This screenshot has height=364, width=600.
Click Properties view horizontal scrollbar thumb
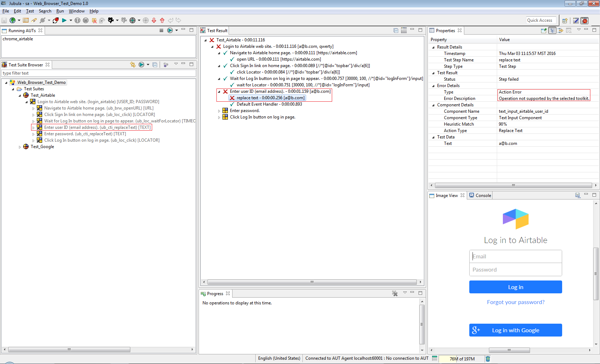click(513, 185)
